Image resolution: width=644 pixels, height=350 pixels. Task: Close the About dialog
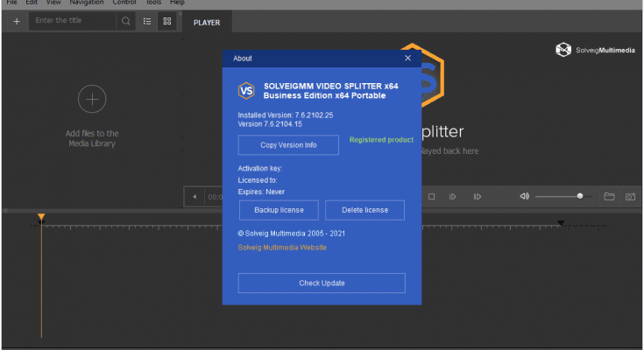coord(407,59)
